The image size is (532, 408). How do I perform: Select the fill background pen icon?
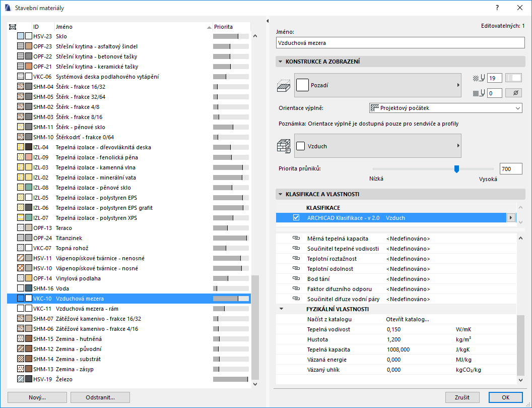[x=479, y=93]
